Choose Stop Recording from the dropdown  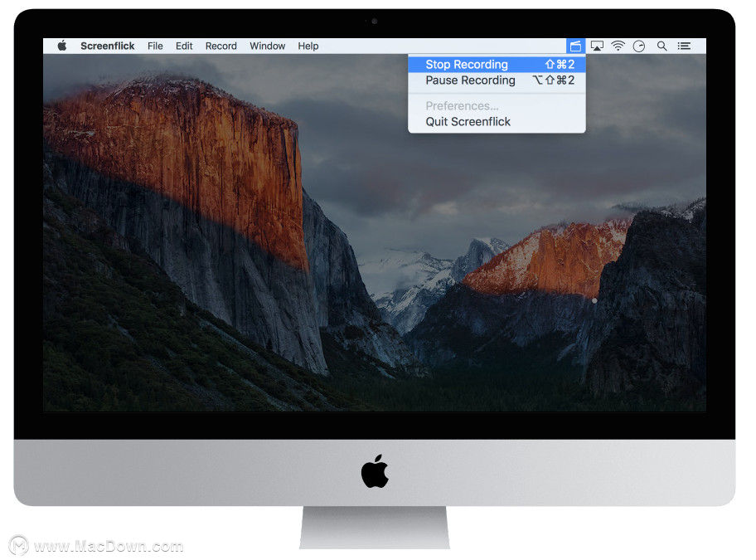click(x=497, y=64)
